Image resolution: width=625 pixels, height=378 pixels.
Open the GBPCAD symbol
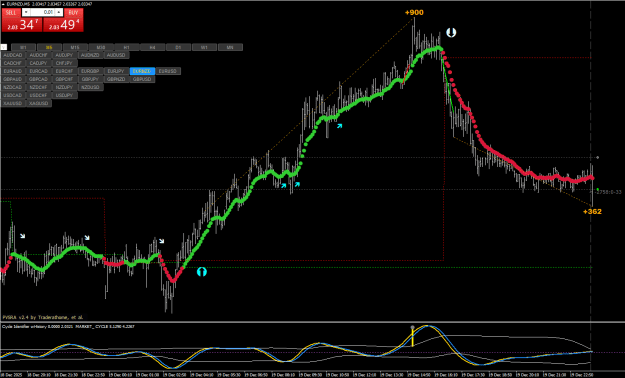pyautogui.click(x=39, y=79)
